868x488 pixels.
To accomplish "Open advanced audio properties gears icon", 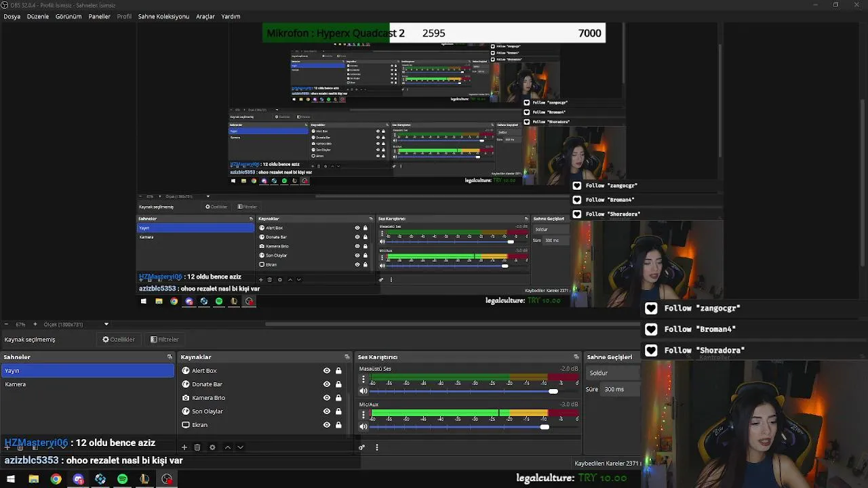I will 362,447.
